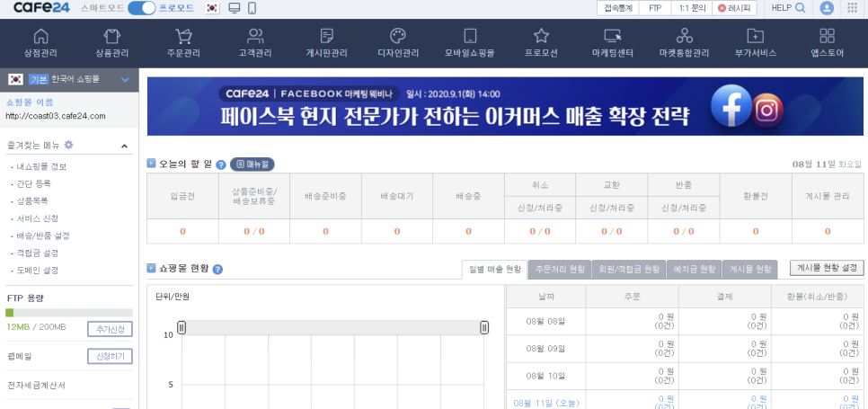
Task: Click the 08월 10일 date cell
Action: (x=545, y=377)
